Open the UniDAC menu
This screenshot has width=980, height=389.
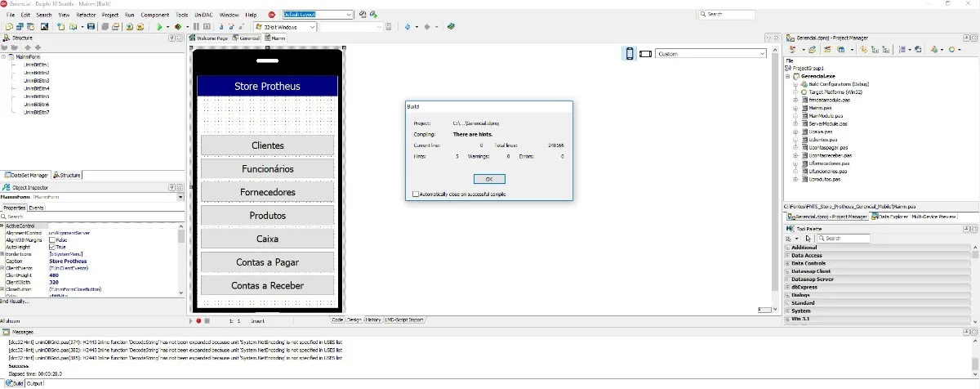203,15
